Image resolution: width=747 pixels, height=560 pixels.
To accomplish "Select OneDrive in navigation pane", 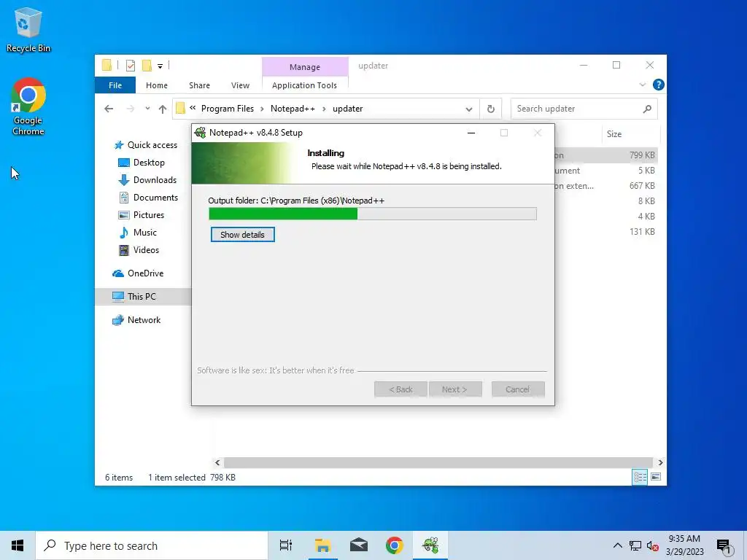I will 145,273.
